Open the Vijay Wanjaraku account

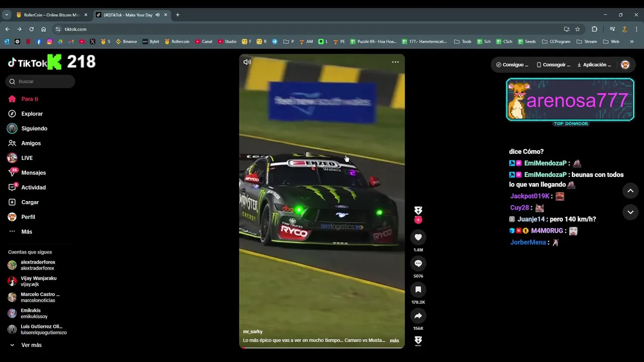(x=38, y=281)
